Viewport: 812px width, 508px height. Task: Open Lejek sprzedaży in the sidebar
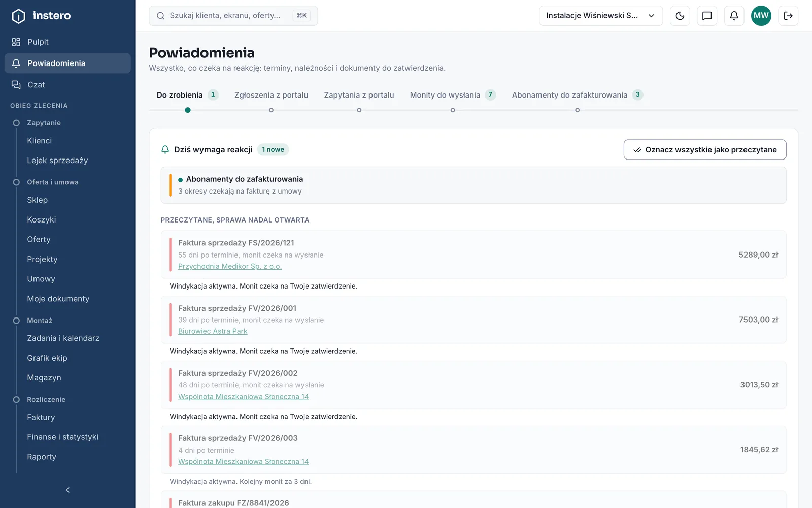tap(57, 161)
